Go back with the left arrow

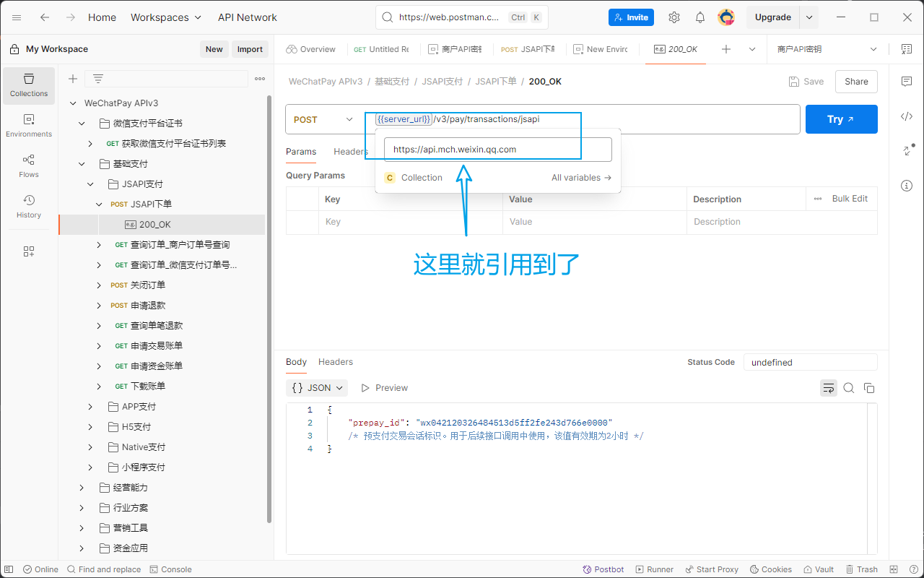point(45,17)
